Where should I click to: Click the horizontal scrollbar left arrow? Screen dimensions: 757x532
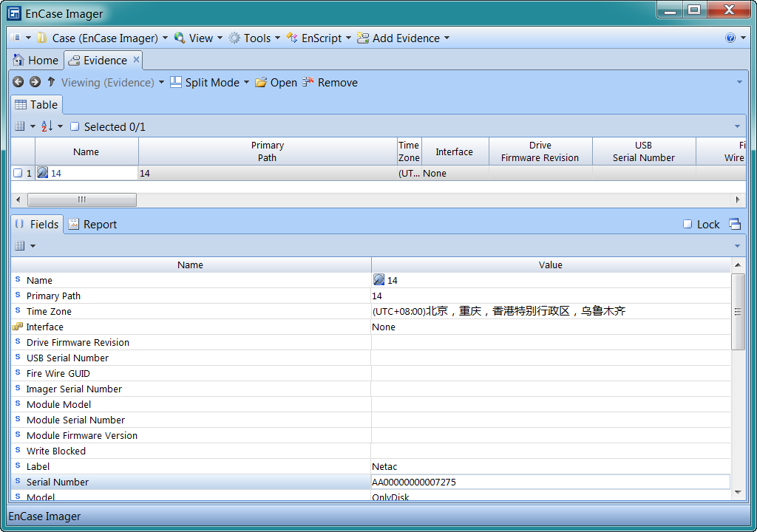pos(18,199)
